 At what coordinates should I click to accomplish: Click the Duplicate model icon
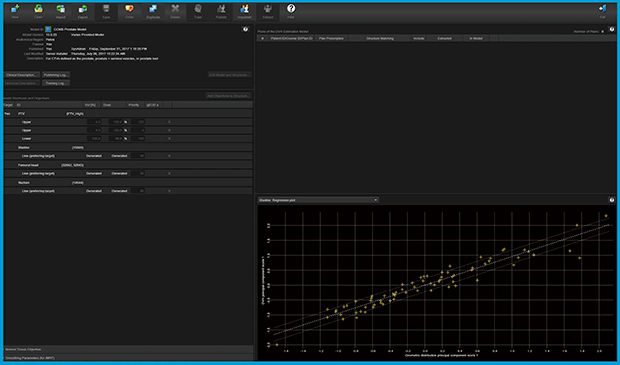(x=153, y=11)
